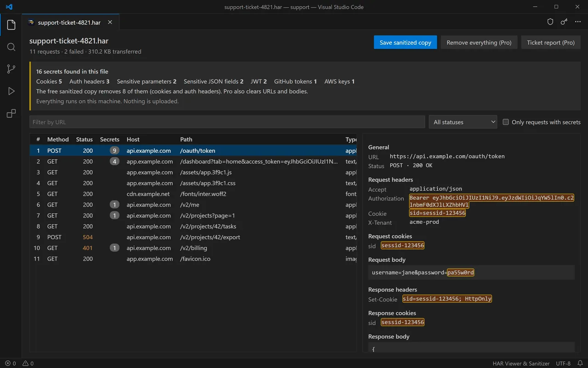588x368 pixels.
Task: Click the Path column header
Action: [x=186, y=139]
